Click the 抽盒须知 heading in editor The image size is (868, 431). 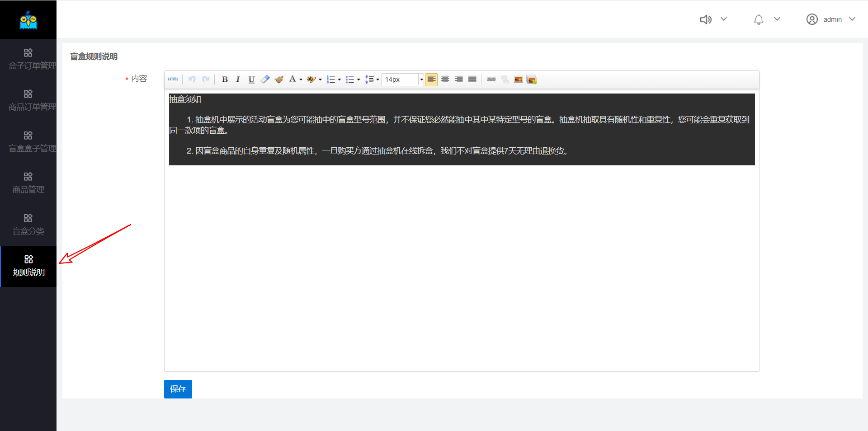point(185,99)
